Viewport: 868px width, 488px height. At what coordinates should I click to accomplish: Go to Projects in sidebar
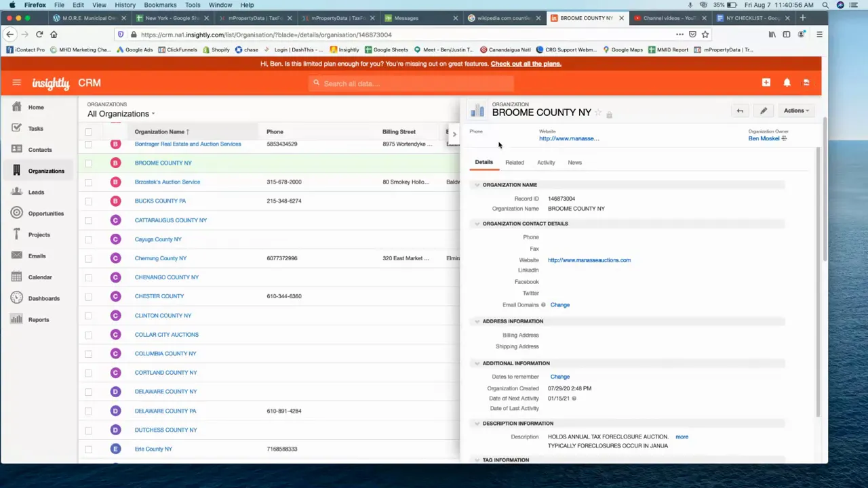39,235
